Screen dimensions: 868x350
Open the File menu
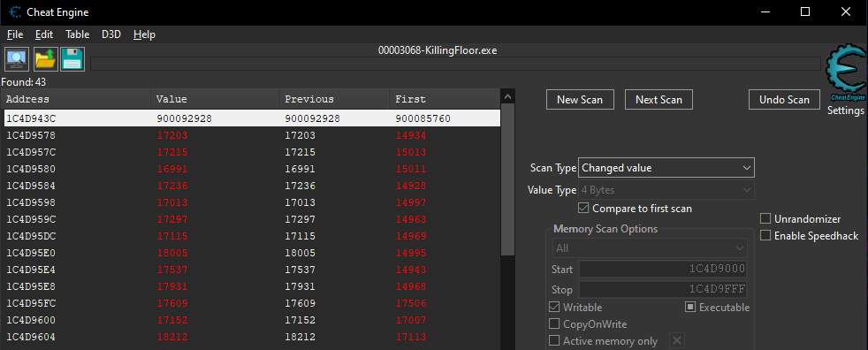point(15,34)
